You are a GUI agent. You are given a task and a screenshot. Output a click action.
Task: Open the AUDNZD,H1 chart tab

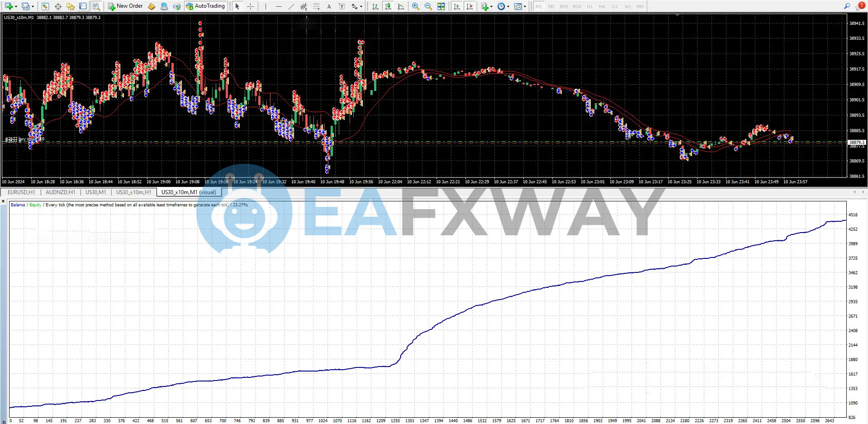(x=60, y=192)
